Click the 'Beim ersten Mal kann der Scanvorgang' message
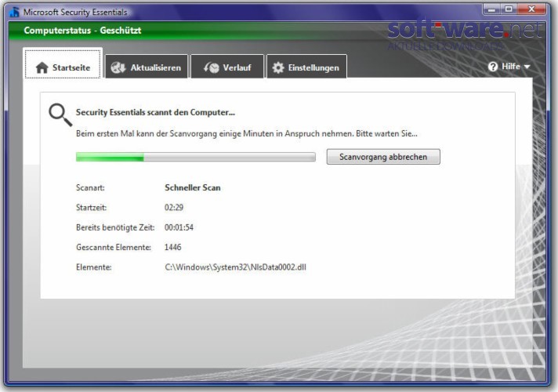 pos(247,134)
